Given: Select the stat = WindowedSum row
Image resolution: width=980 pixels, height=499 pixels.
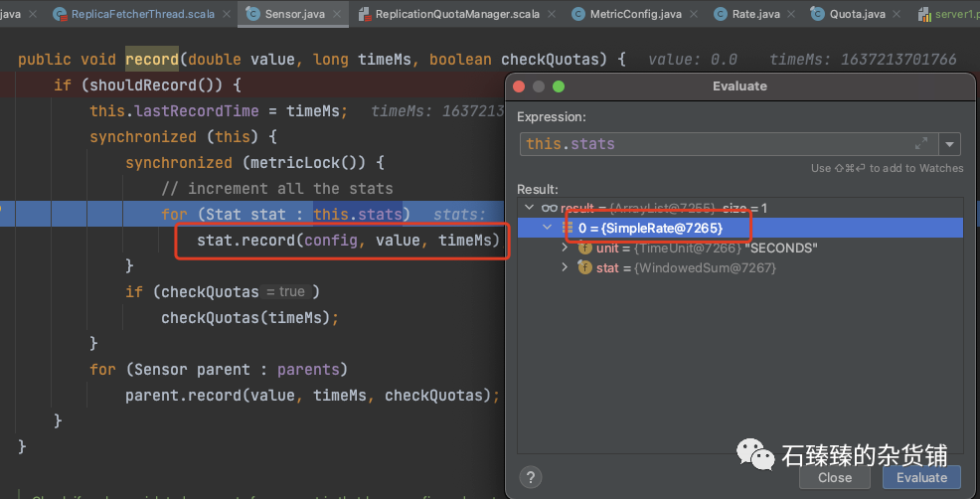Looking at the screenshot, I should (x=740, y=267).
